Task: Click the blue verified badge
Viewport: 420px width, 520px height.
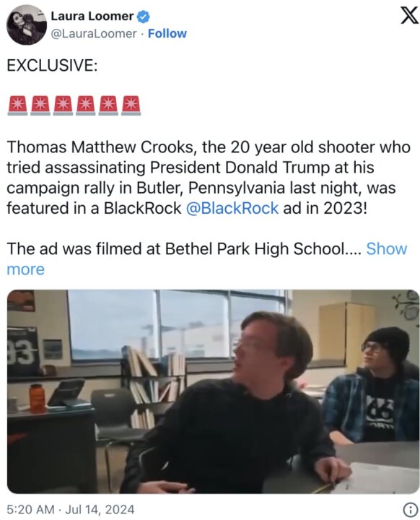Action: pyautogui.click(x=143, y=16)
